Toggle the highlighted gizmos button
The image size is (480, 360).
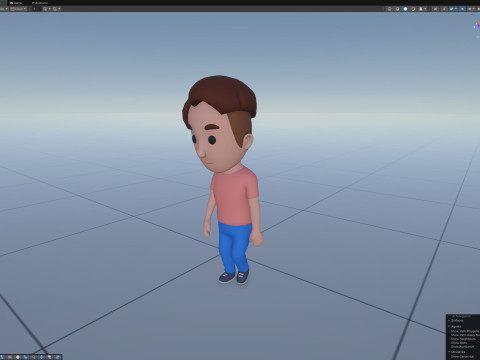[462, 9]
